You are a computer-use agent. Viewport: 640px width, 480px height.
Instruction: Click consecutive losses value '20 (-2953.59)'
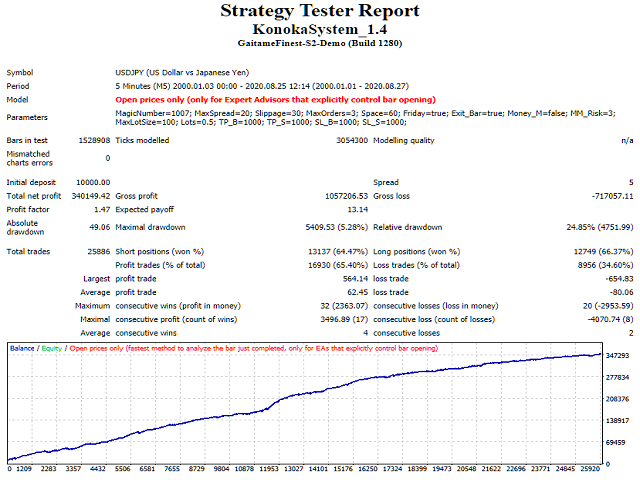(608, 306)
